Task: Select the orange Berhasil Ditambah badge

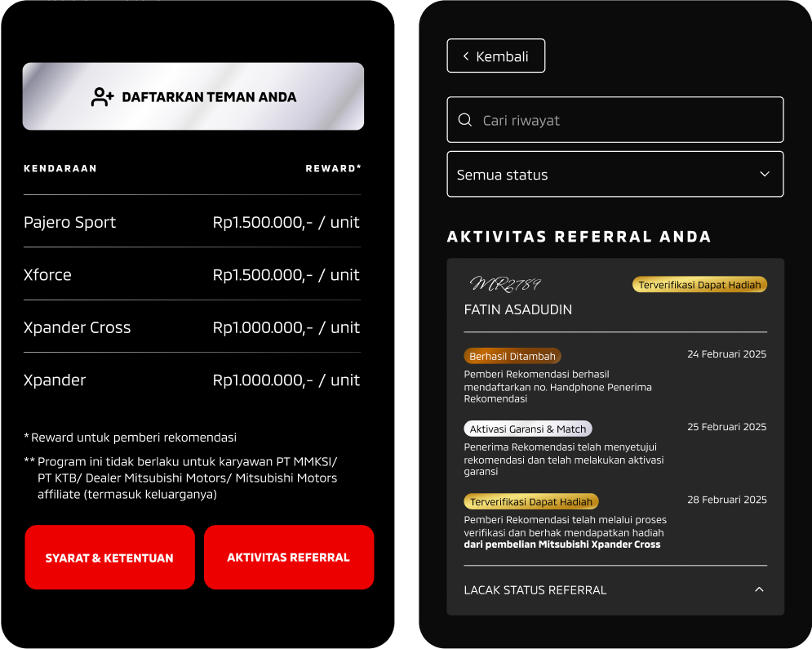Action: (x=512, y=356)
